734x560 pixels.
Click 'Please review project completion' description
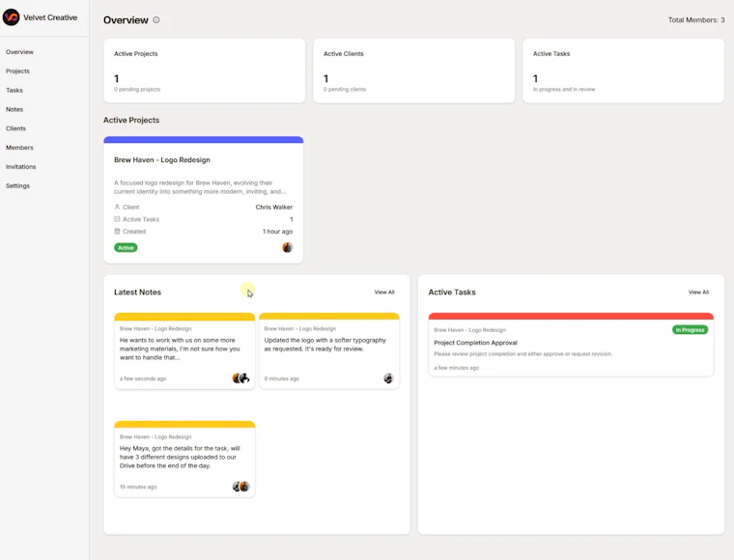pyautogui.click(x=522, y=354)
